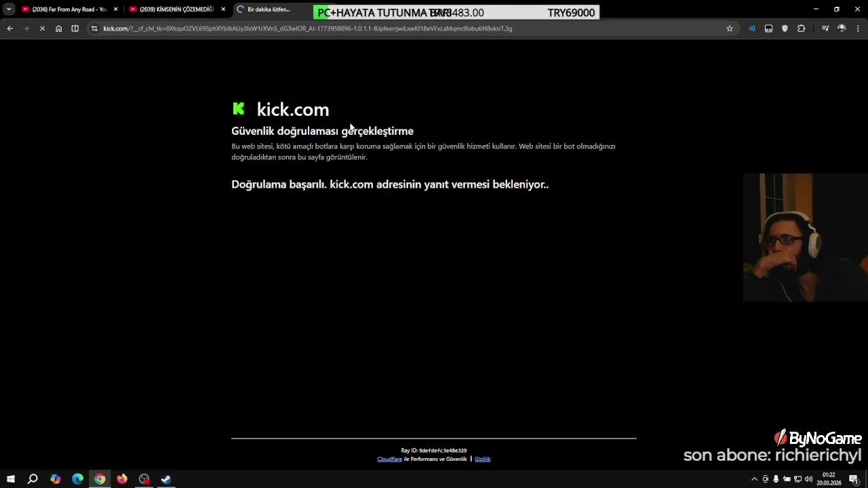
Task: Open the Gizlilik privacy link
Action: (x=482, y=459)
